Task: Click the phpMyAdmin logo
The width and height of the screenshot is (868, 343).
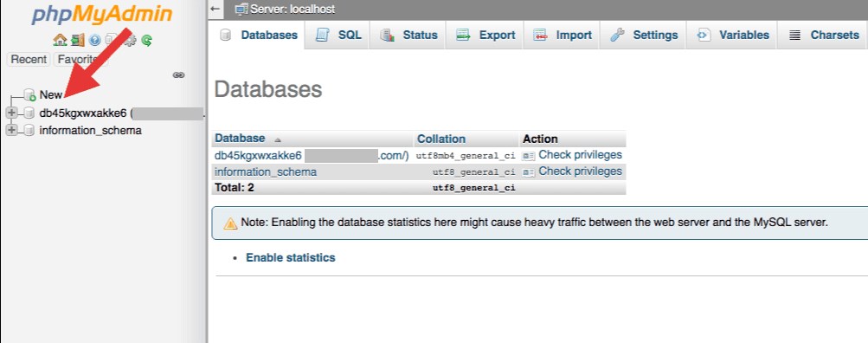Action: (102, 15)
